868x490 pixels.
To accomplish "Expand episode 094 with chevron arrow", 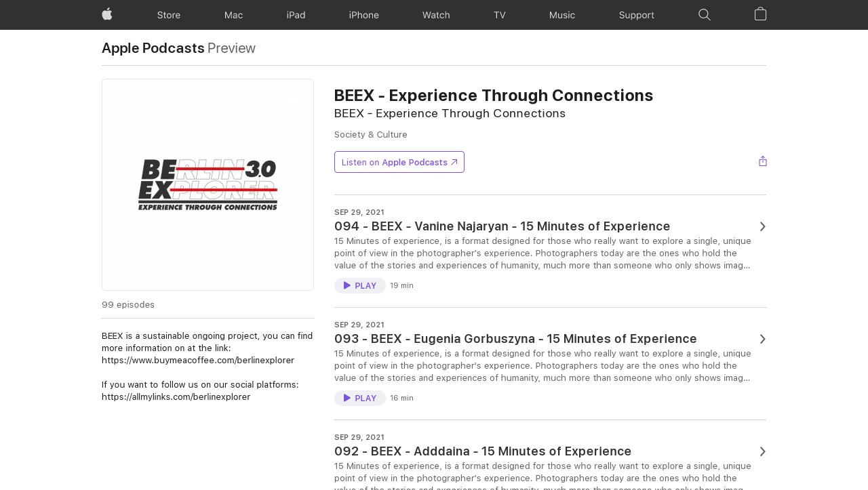I will (762, 226).
